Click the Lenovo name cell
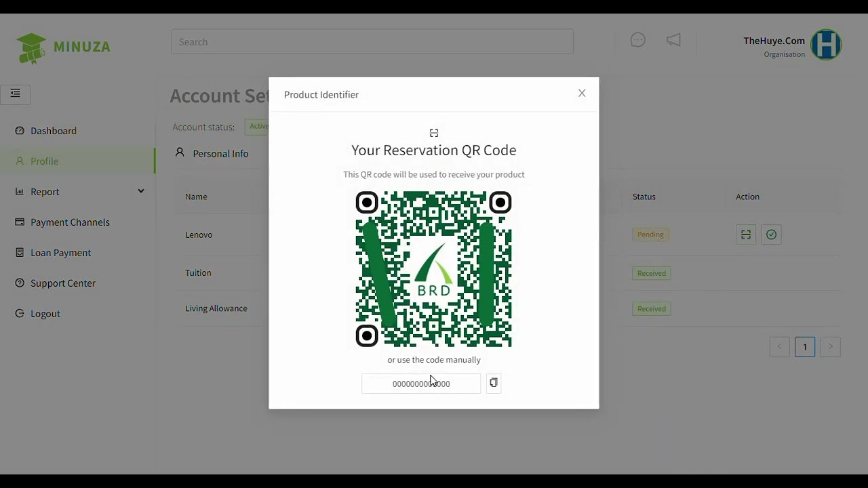 pos(199,235)
